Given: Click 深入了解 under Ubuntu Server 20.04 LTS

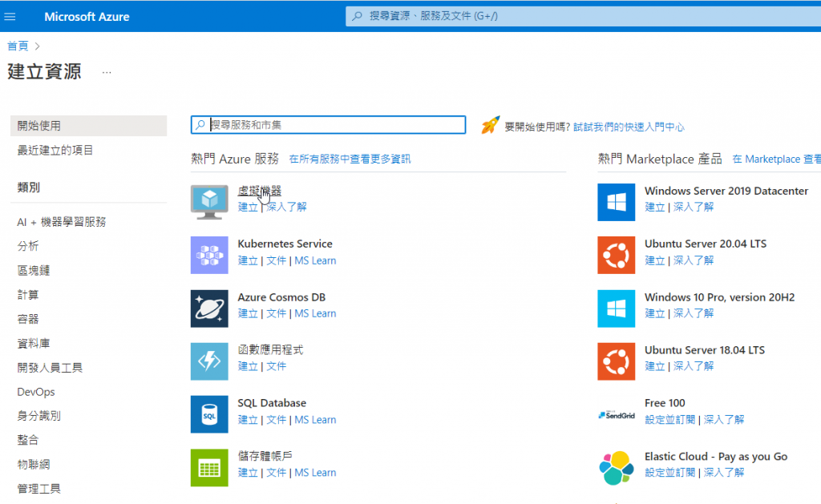Looking at the screenshot, I should coord(694,260).
